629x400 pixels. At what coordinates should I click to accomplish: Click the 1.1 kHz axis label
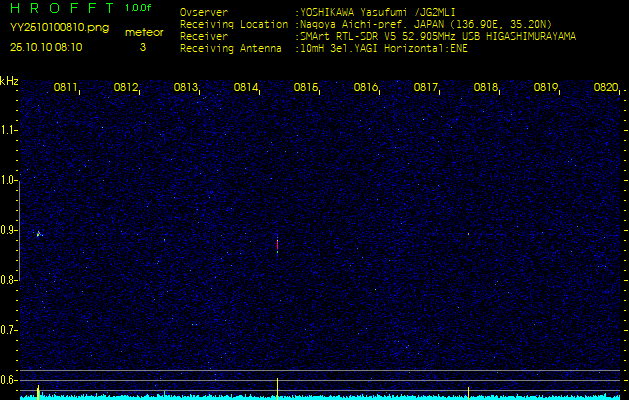click(9, 130)
